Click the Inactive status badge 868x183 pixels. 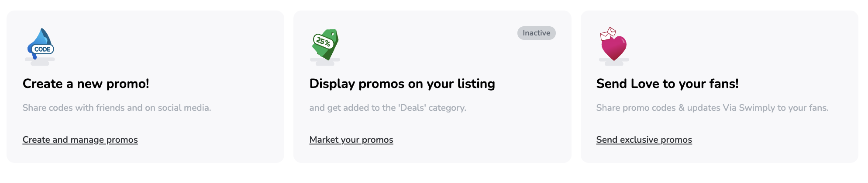(536, 33)
